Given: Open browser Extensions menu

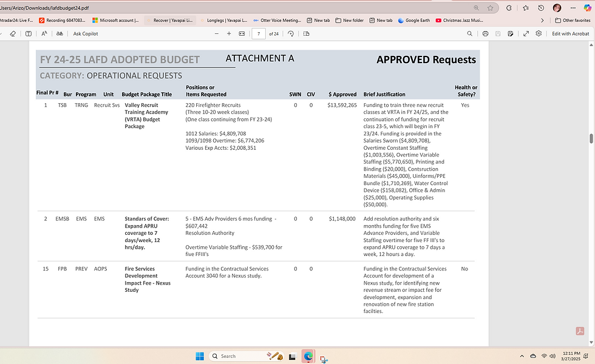Looking at the screenshot, I should [509, 8].
